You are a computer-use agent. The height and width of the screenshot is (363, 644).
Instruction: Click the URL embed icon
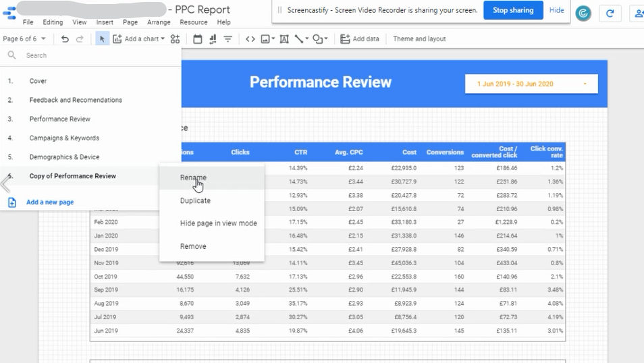(x=250, y=38)
